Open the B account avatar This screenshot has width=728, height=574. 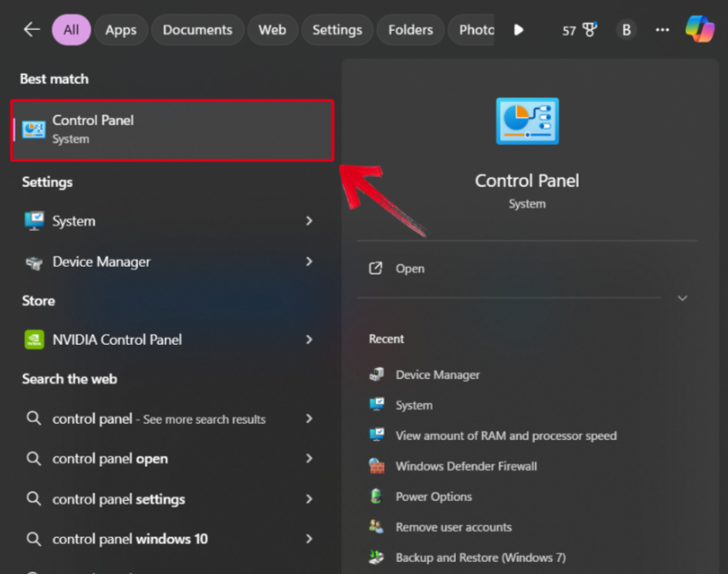627,30
